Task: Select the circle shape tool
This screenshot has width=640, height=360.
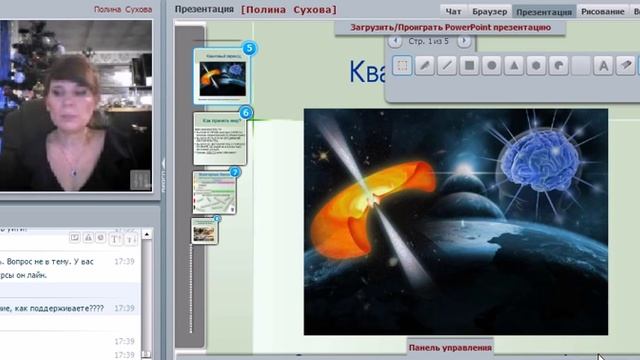Action: tap(492, 65)
